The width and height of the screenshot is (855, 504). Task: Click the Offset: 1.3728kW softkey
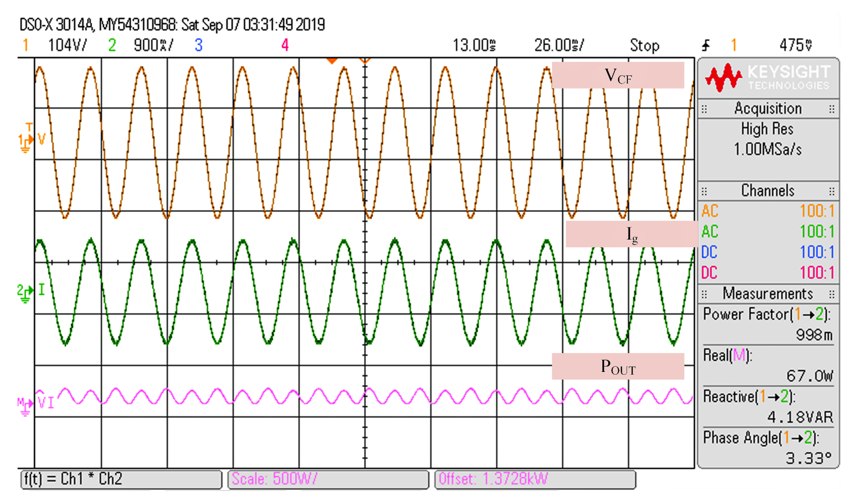535,480
